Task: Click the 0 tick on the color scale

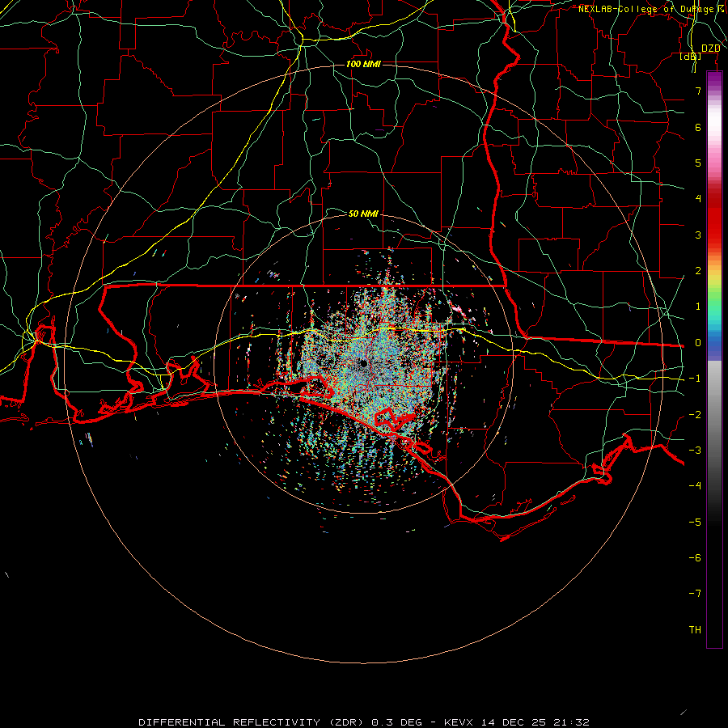Action: coord(698,343)
